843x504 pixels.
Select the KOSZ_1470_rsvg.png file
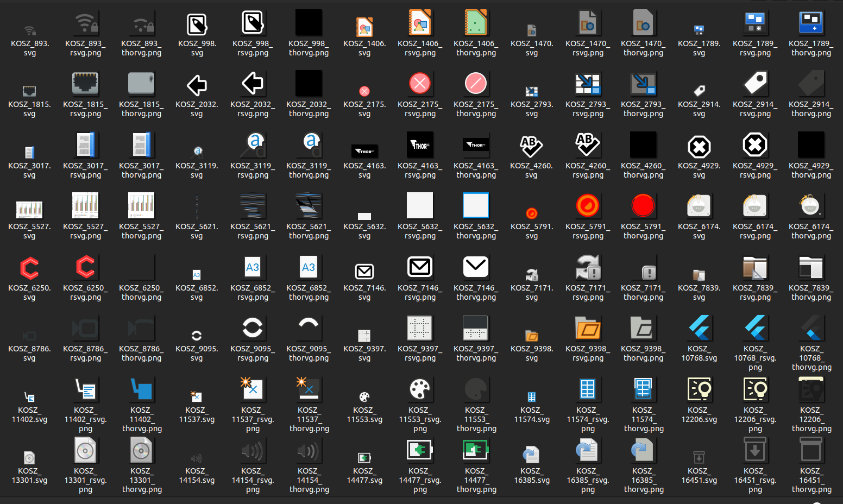(588, 23)
